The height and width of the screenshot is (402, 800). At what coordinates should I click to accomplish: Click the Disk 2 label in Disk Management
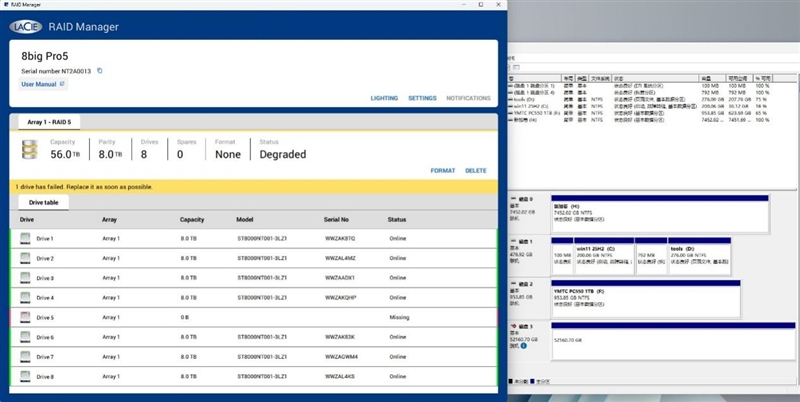click(525, 284)
